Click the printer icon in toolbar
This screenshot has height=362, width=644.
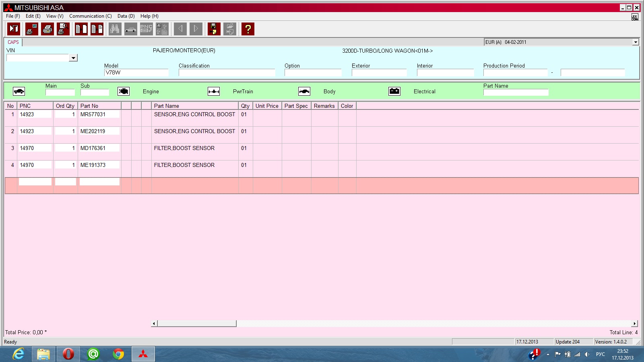[47, 29]
